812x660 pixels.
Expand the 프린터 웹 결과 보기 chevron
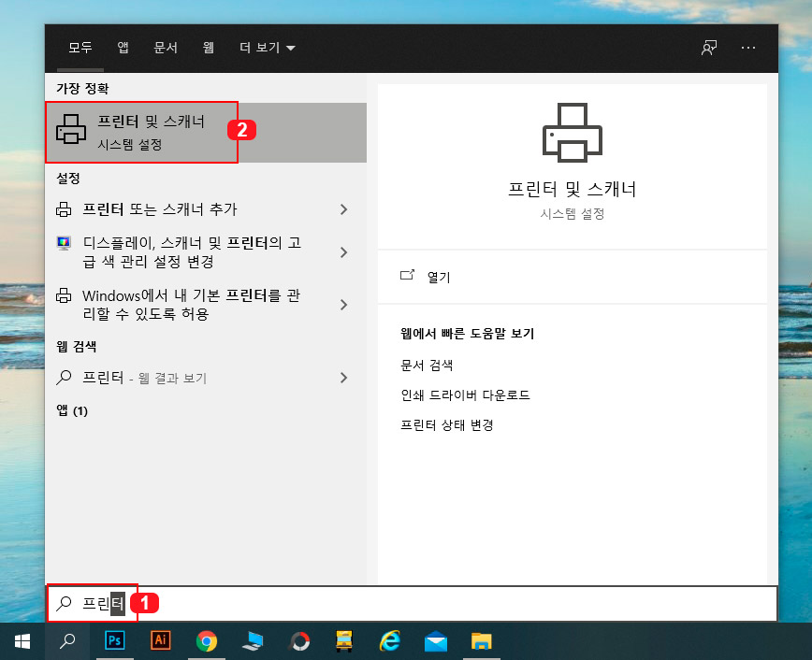(345, 378)
